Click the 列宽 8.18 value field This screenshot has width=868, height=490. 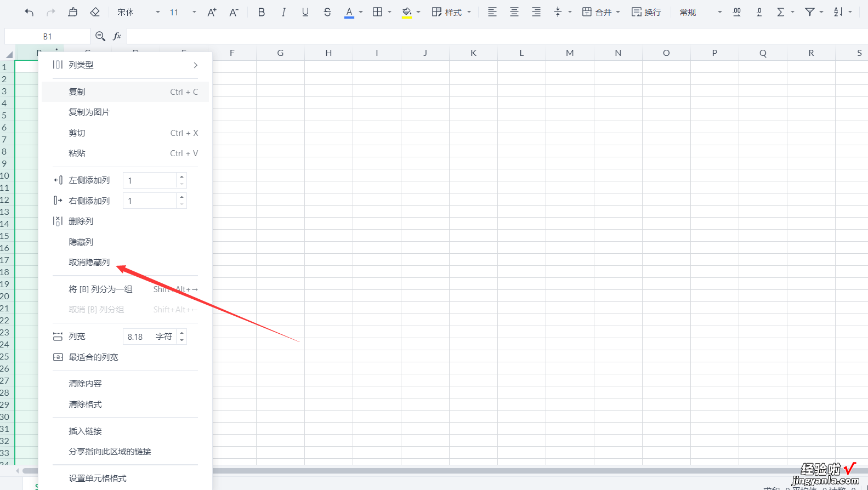point(150,337)
